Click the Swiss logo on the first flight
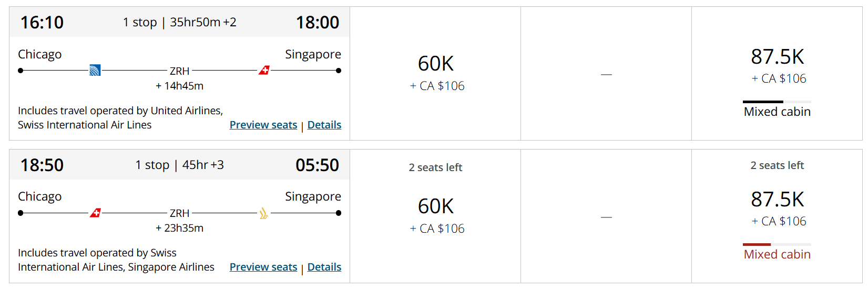This screenshot has height=288, width=868. 264,71
